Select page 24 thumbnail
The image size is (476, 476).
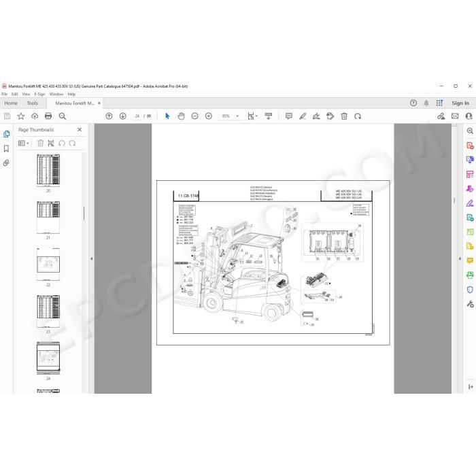[x=48, y=358]
